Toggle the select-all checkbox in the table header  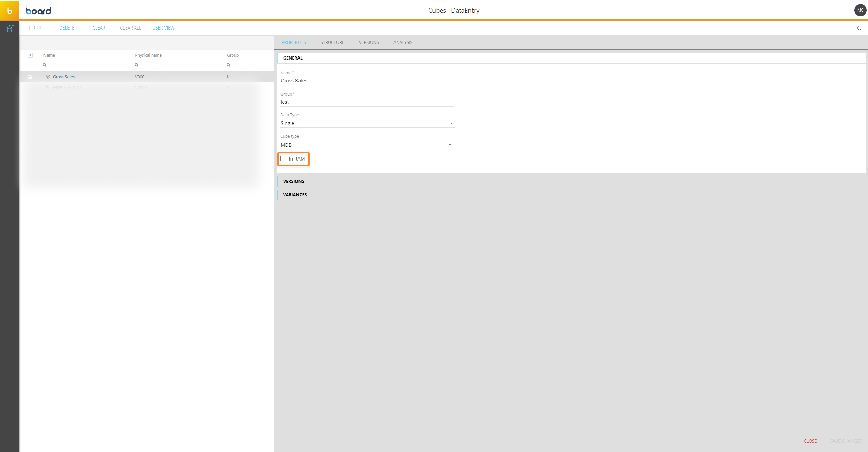click(x=30, y=55)
